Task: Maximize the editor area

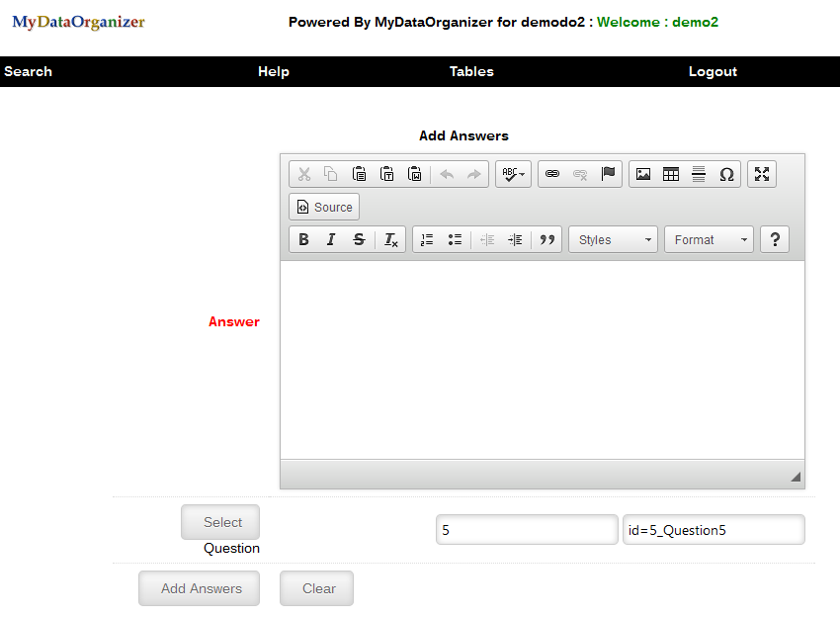Action: tap(762, 174)
